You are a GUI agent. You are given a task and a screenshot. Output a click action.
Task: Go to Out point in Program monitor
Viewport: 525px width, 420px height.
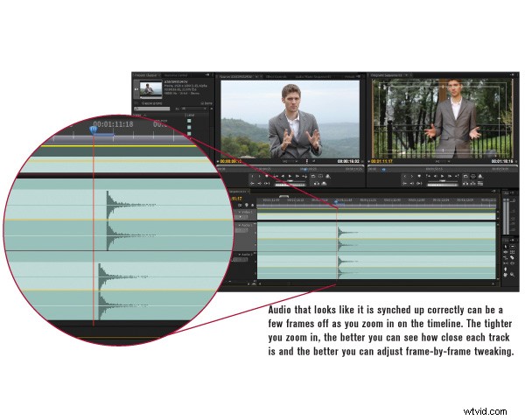click(x=412, y=183)
